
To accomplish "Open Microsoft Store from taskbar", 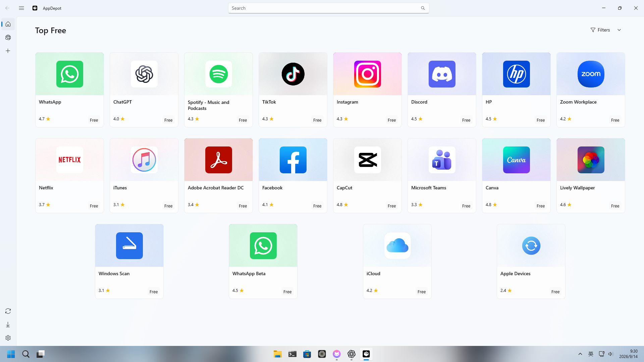I will 307,354.
